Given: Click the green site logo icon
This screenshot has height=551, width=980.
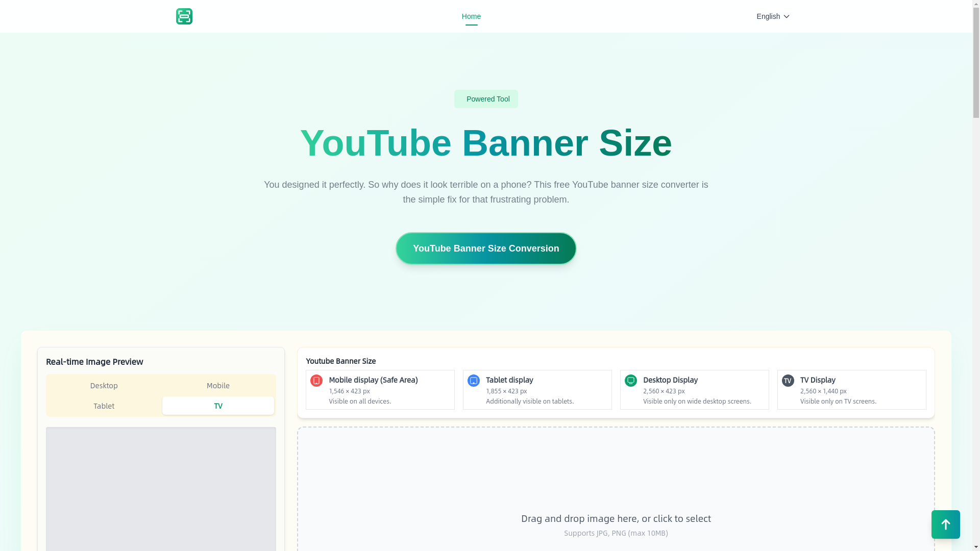Looking at the screenshot, I should pyautogui.click(x=184, y=16).
